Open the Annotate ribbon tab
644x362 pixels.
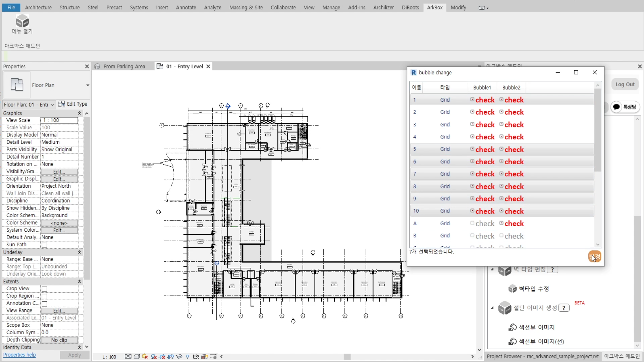(x=186, y=7)
